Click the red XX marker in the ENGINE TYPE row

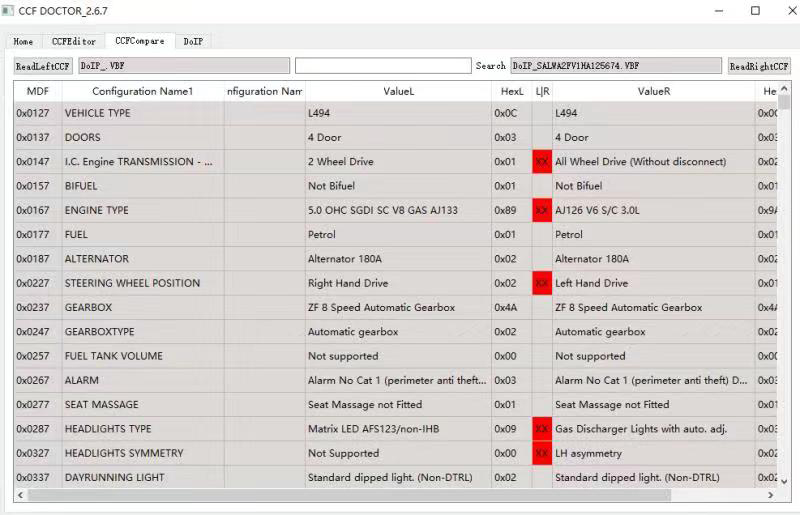pos(542,210)
